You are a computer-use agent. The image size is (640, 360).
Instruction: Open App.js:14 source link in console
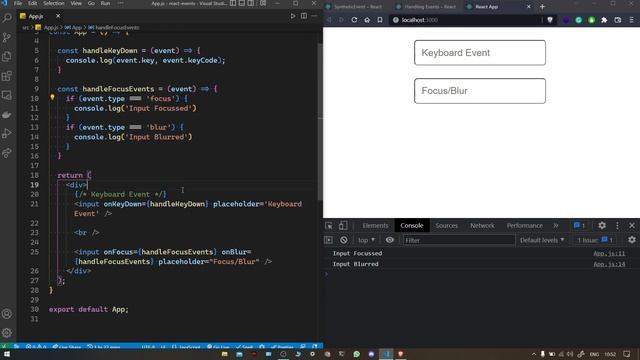[x=609, y=264]
